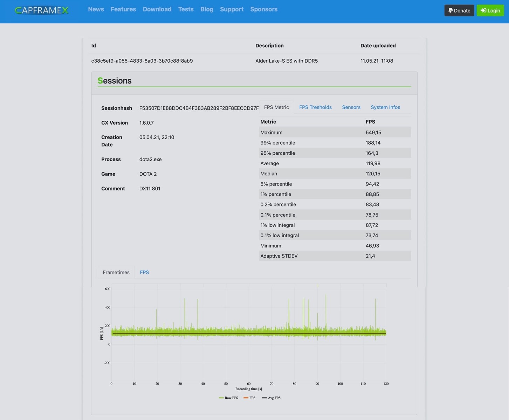
Task: Select the FPS Metric tab
Action: coord(276,107)
